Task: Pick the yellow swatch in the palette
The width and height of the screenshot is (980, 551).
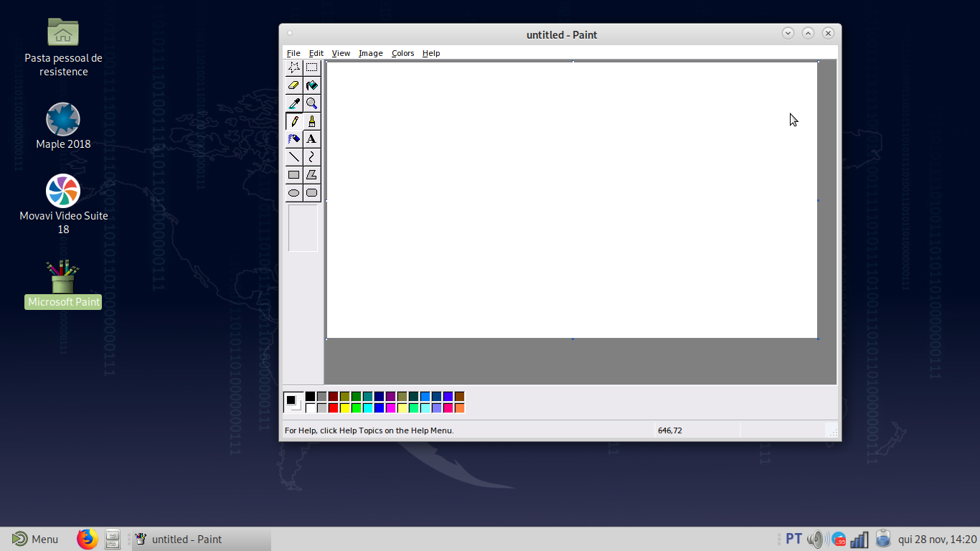Action: [345, 408]
